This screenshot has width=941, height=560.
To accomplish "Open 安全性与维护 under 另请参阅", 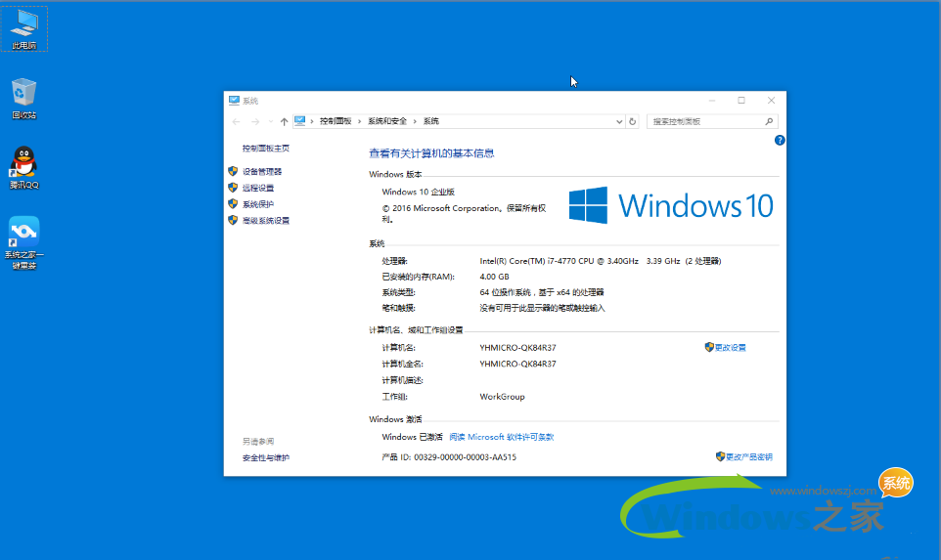I will pyautogui.click(x=266, y=458).
